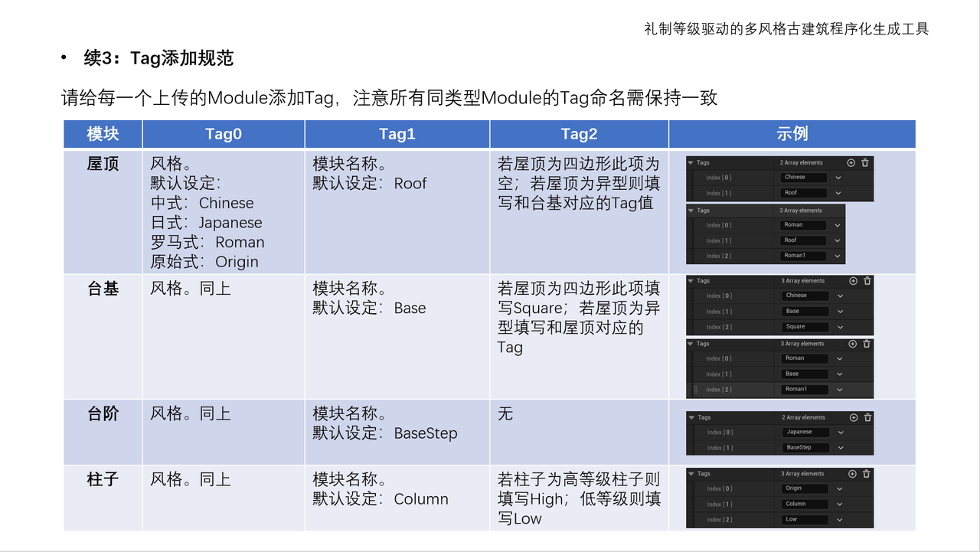
Task: Open the dropdown next to the BaseStep tag
Action: click(x=841, y=447)
